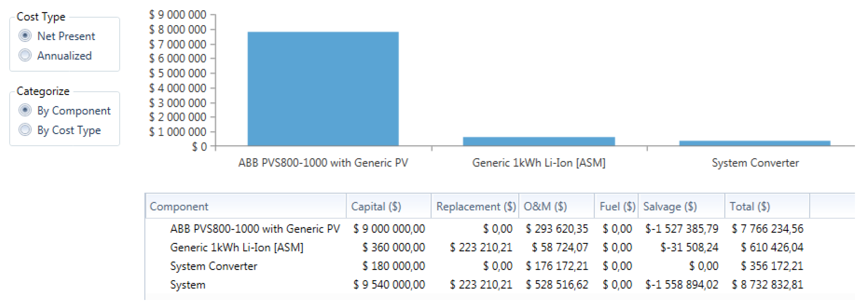
Task: Click the $ 8 732 832,81 system total cell
Action: (767, 285)
